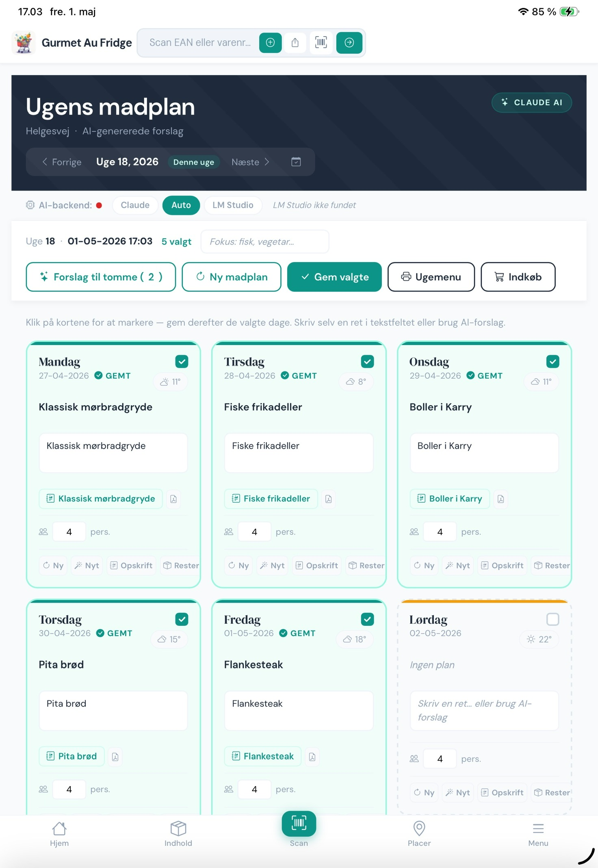Image resolution: width=598 pixels, height=868 pixels.
Task: Open PDF icon beside Pita brød recipe
Action: pyautogui.click(x=115, y=756)
